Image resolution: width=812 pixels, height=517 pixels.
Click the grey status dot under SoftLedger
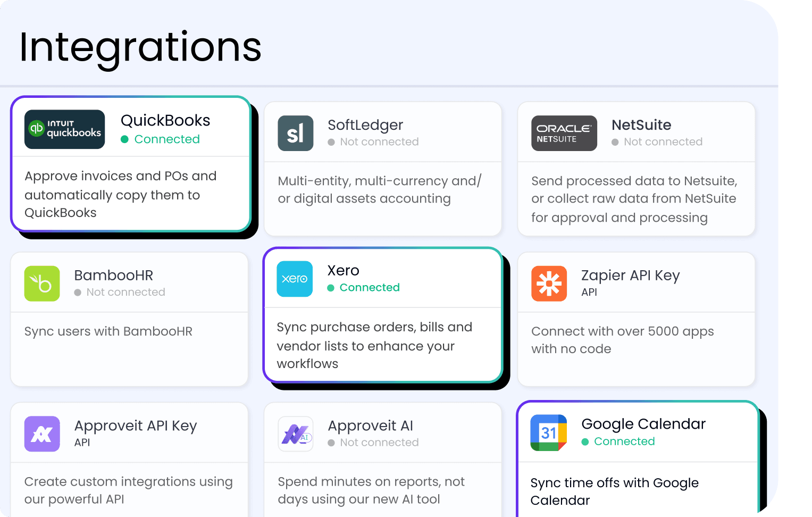coord(331,142)
